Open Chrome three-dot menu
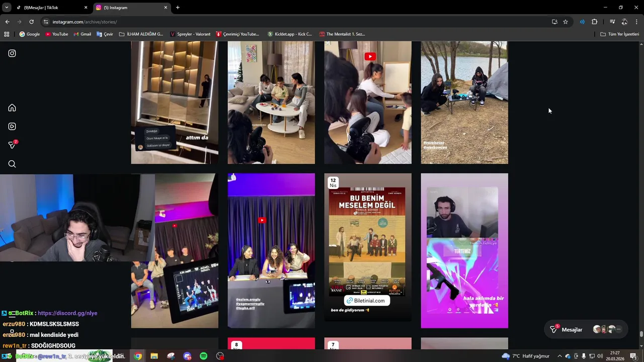 click(636, 22)
